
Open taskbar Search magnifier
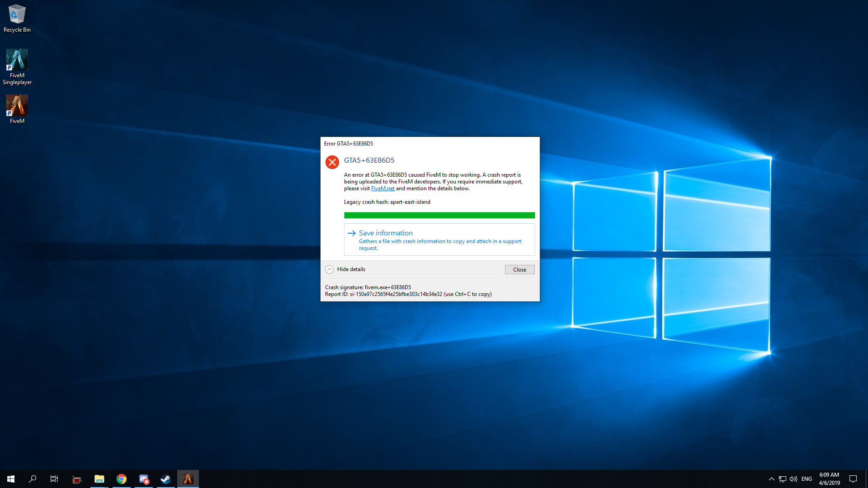(33, 479)
